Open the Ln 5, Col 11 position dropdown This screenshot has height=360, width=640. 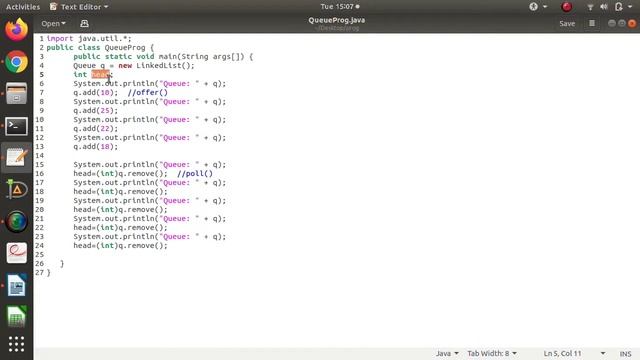point(573,353)
